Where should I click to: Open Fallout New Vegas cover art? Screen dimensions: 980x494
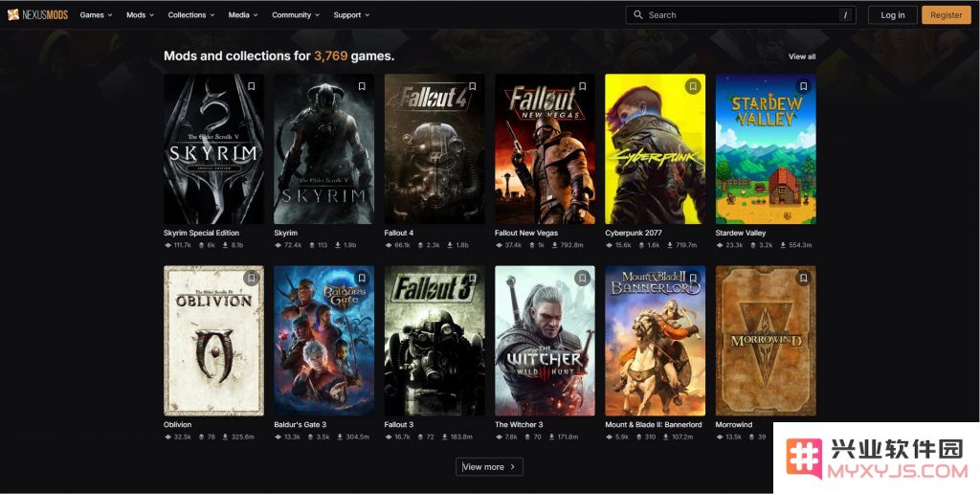pyautogui.click(x=545, y=148)
